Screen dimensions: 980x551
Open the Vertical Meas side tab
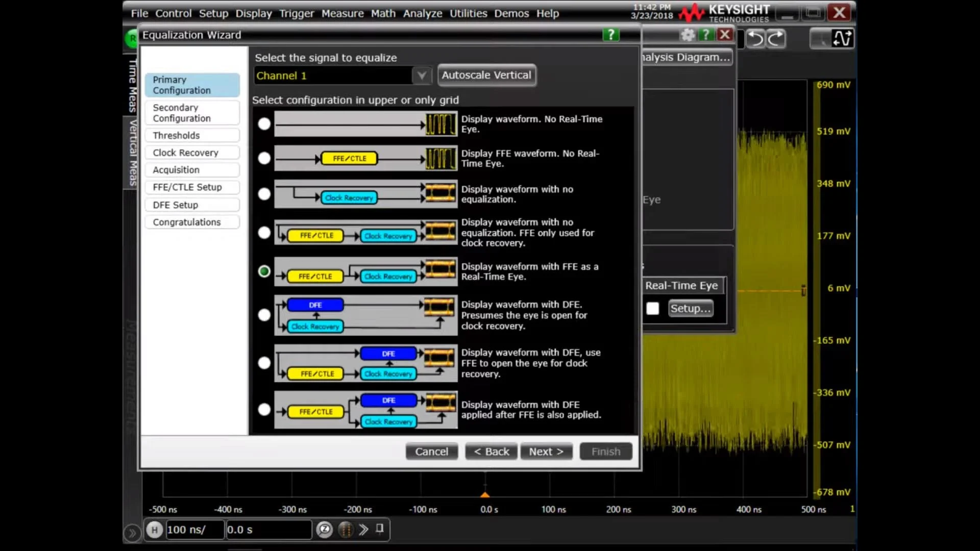132,153
